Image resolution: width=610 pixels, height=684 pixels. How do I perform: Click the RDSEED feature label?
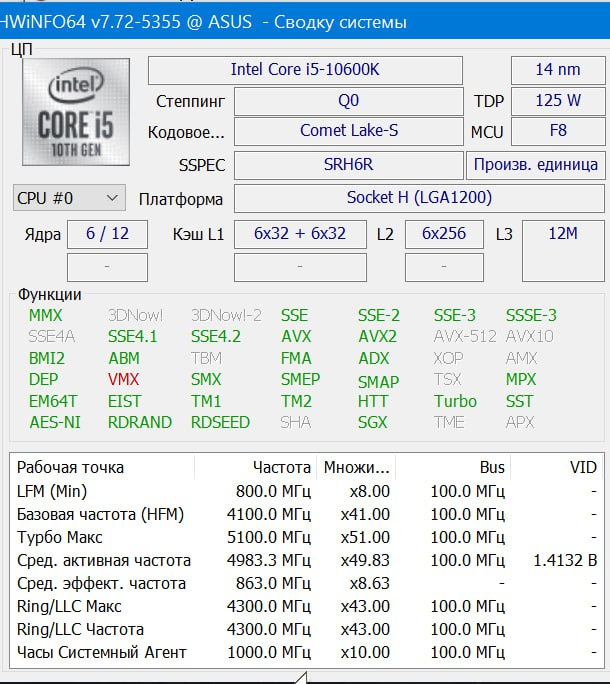click(220, 422)
